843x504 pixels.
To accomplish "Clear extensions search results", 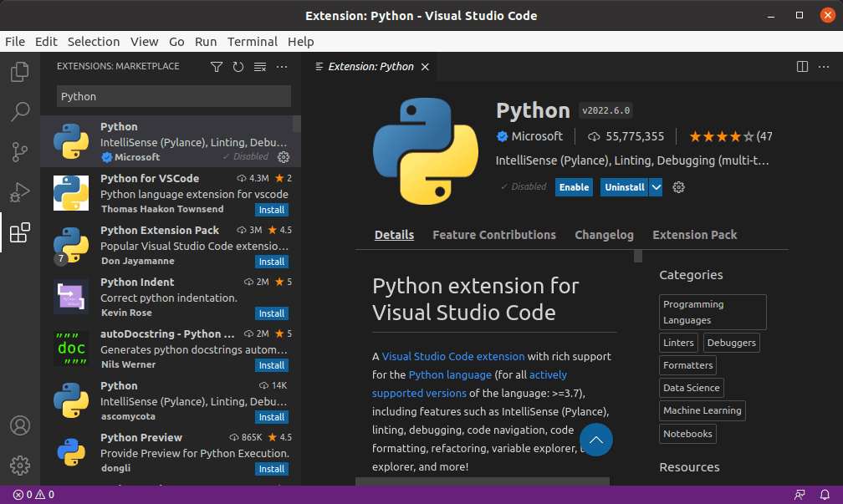I will [260, 67].
